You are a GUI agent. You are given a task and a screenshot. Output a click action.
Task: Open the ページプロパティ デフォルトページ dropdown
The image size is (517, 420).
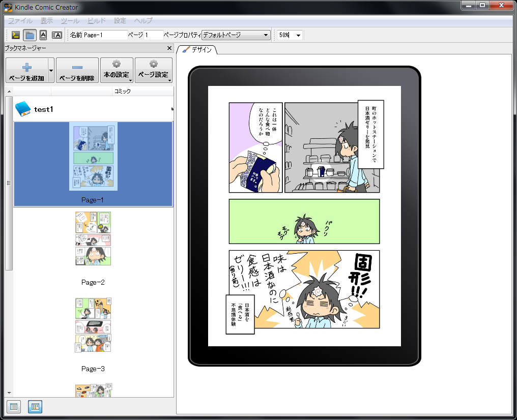pyautogui.click(x=236, y=35)
